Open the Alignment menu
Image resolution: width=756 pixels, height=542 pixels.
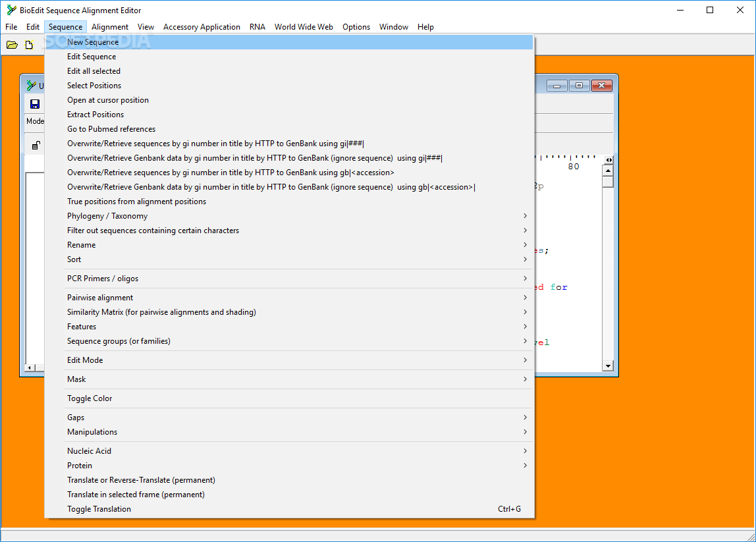110,27
